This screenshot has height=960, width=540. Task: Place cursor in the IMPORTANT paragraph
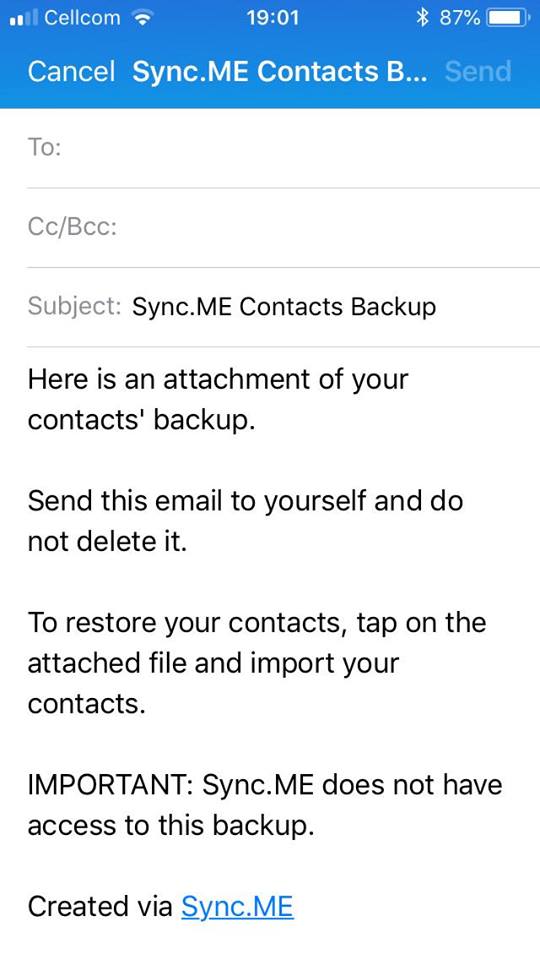[x=265, y=804]
